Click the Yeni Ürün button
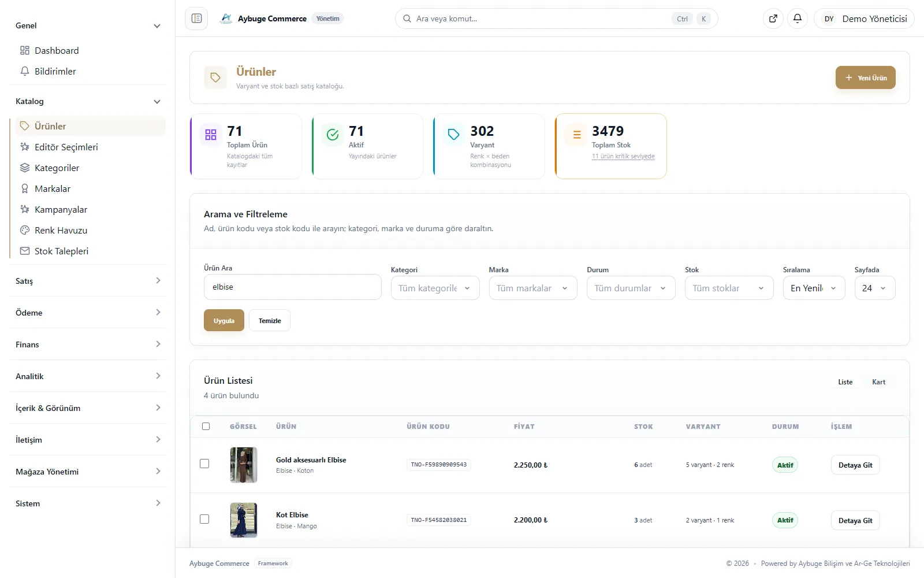 tap(866, 77)
